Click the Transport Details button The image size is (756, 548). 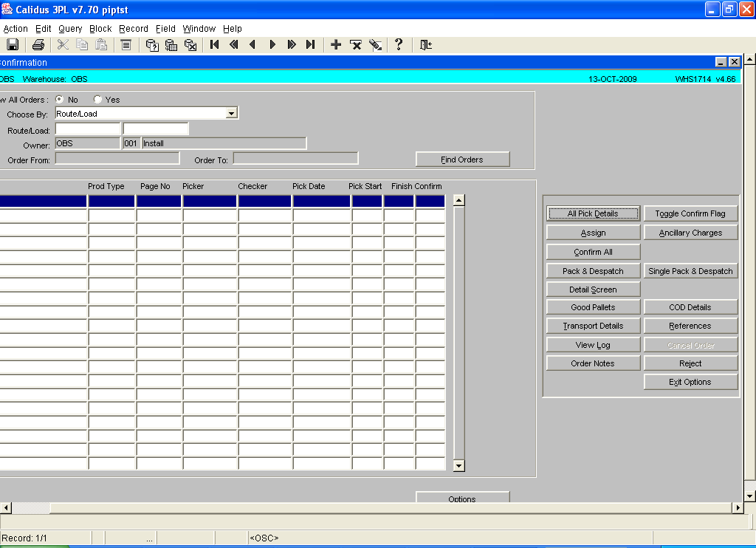click(593, 326)
